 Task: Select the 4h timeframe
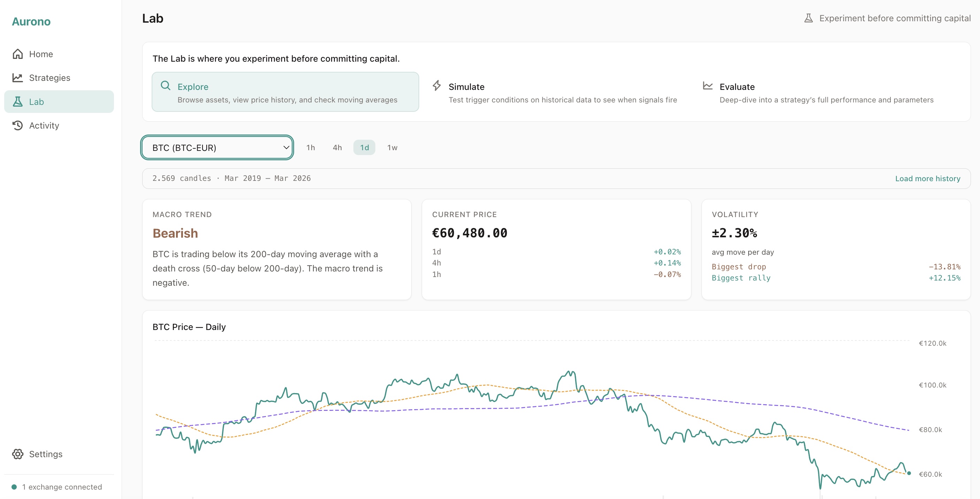pyautogui.click(x=337, y=147)
